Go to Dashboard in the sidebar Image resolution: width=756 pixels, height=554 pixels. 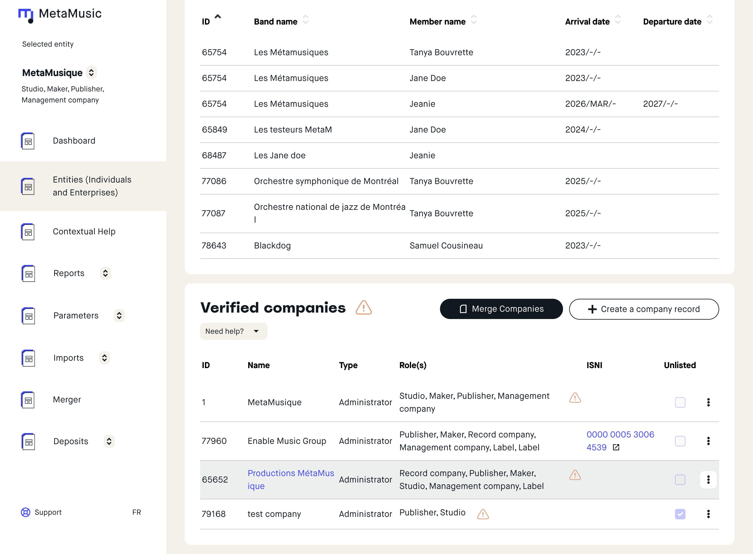74,140
